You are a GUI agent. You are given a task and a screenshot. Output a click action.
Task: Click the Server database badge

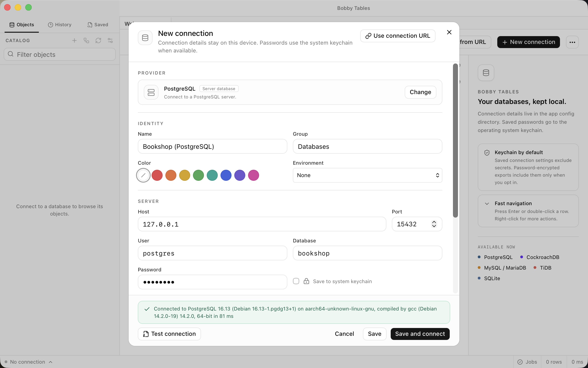[x=219, y=89]
